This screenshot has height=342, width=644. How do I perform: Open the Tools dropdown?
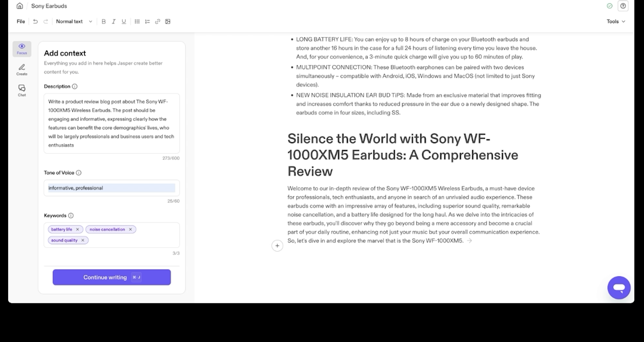[x=616, y=21]
